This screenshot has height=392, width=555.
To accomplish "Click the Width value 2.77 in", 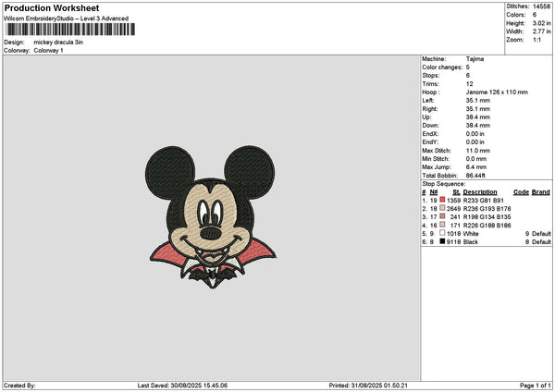I will [x=542, y=31].
